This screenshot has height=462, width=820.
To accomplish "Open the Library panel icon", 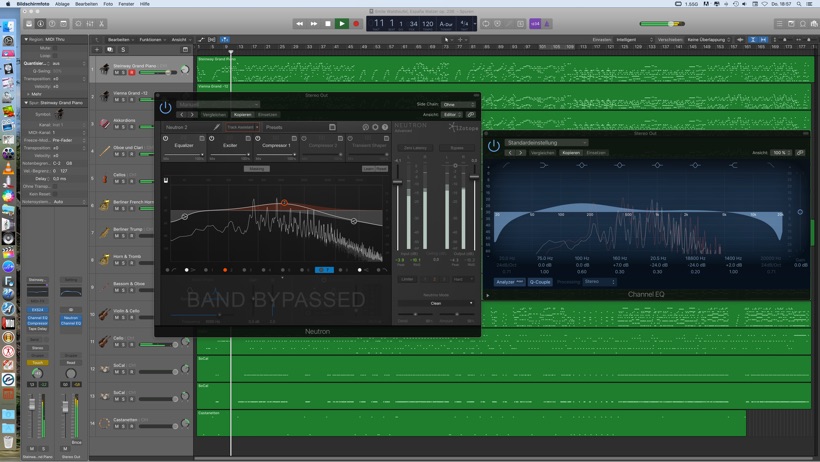I will click(29, 24).
